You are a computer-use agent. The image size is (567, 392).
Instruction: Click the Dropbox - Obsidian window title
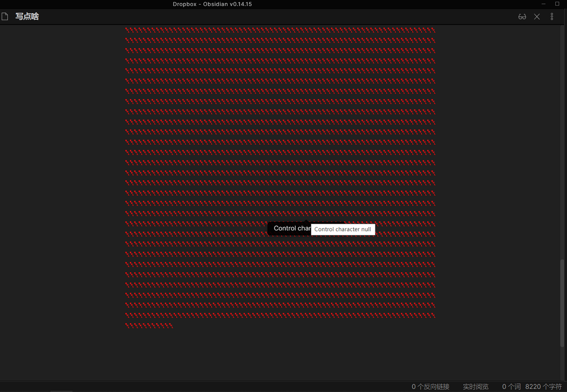pyautogui.click(x=212, y=4)
